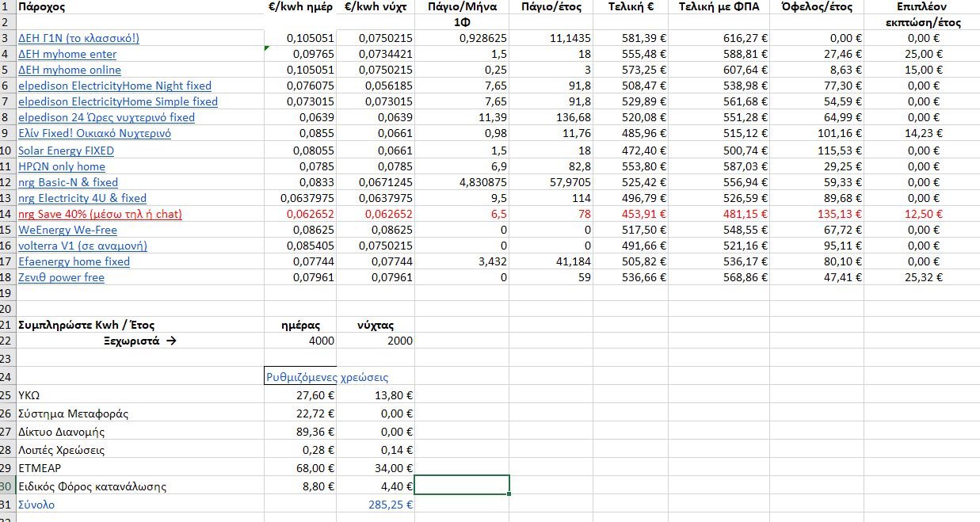Open the ΔΕΗ myhome online link
980x522 pixels.
pyautogui.click(x=70, y=70)
